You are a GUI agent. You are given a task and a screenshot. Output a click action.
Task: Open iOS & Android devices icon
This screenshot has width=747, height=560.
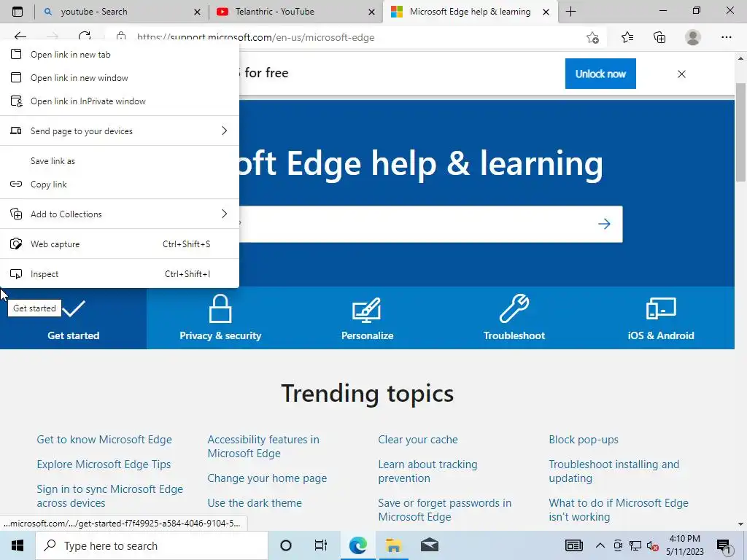pyautogui.click(x=661, y=308)
